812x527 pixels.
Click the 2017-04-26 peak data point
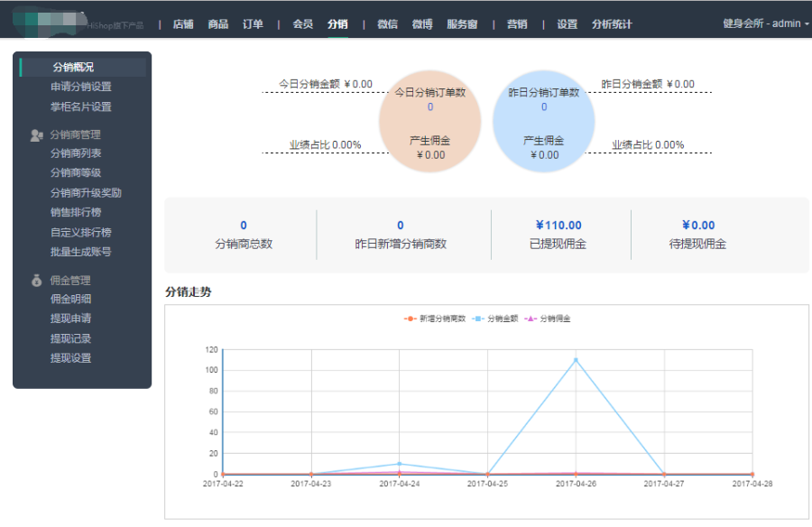576,360
